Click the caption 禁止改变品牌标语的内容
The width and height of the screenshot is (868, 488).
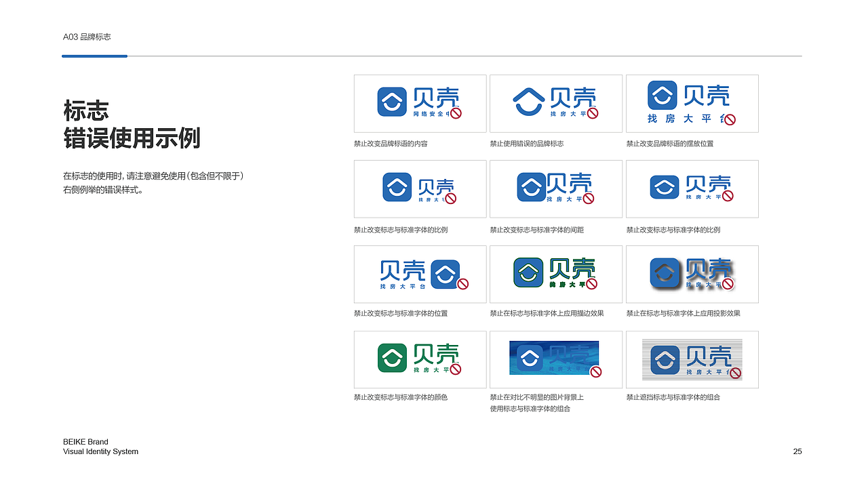tap(391, 144)
